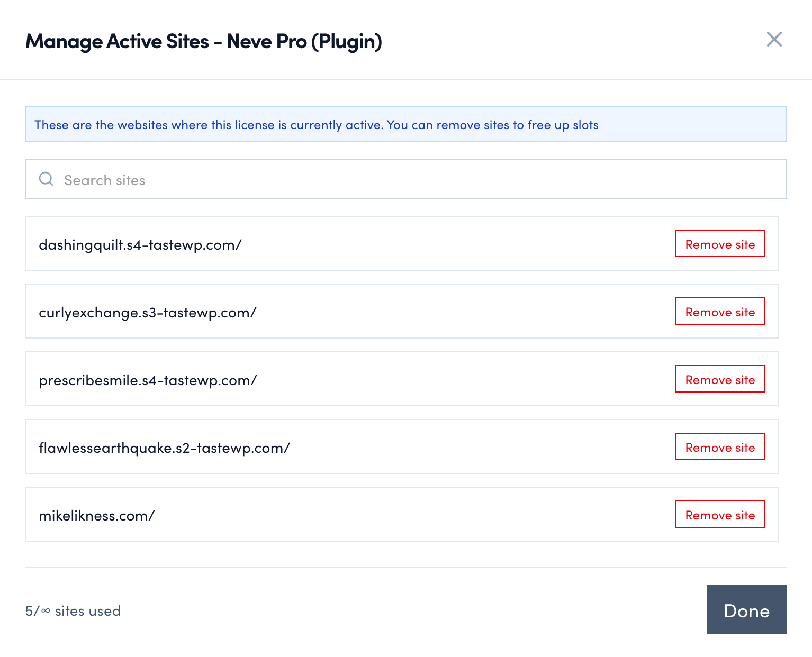Click the blue license info notice
This screenshot has height=657, width=812.
click(406, 124)
